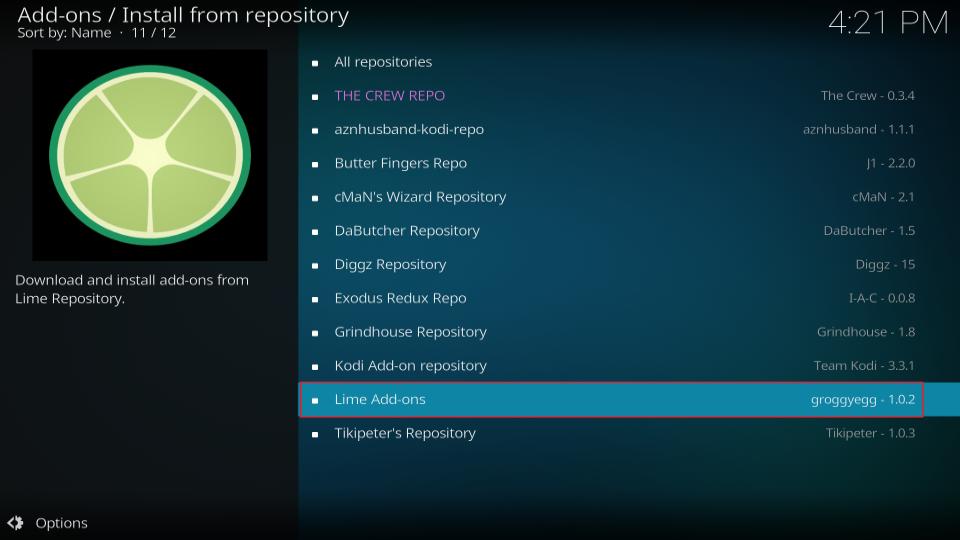Click 'aznhusband - 1.1.1' version text
The height and width of the screenshot is (540, 960).
coord(858,129)
